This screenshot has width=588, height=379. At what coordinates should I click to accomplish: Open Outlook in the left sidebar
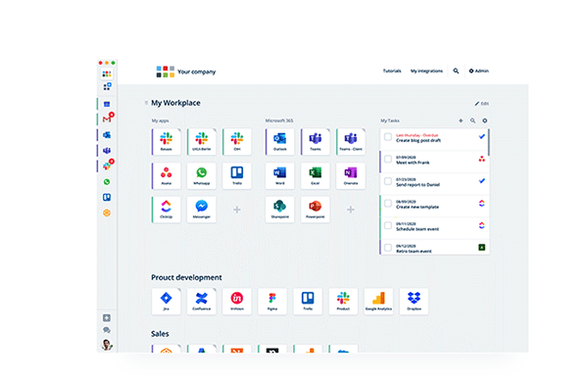coord(107,134)
